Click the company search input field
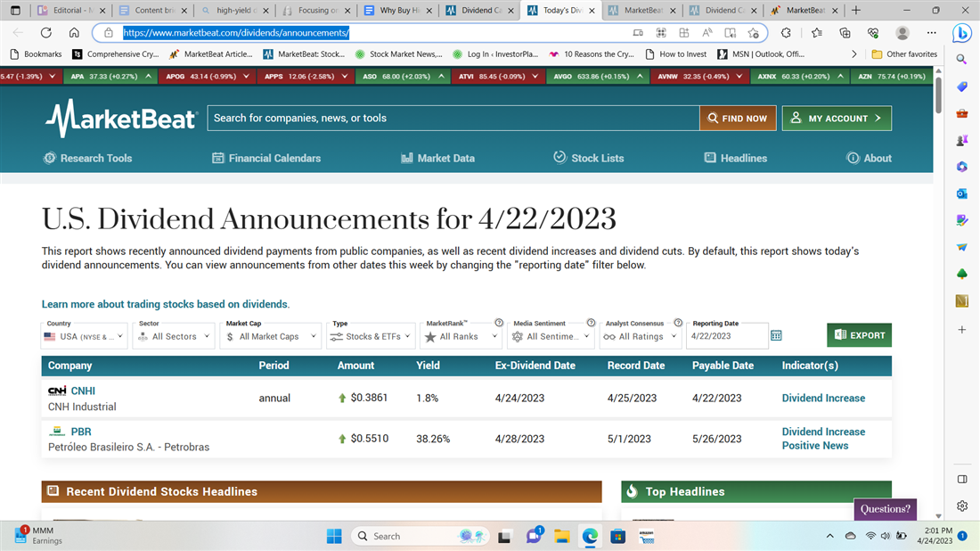 (x=453, y=118)
